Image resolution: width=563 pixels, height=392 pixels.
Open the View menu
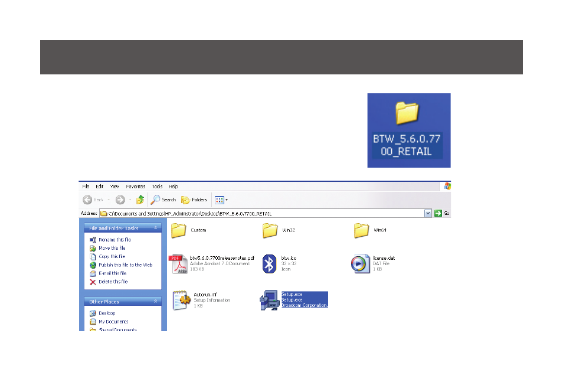[114, 187]
